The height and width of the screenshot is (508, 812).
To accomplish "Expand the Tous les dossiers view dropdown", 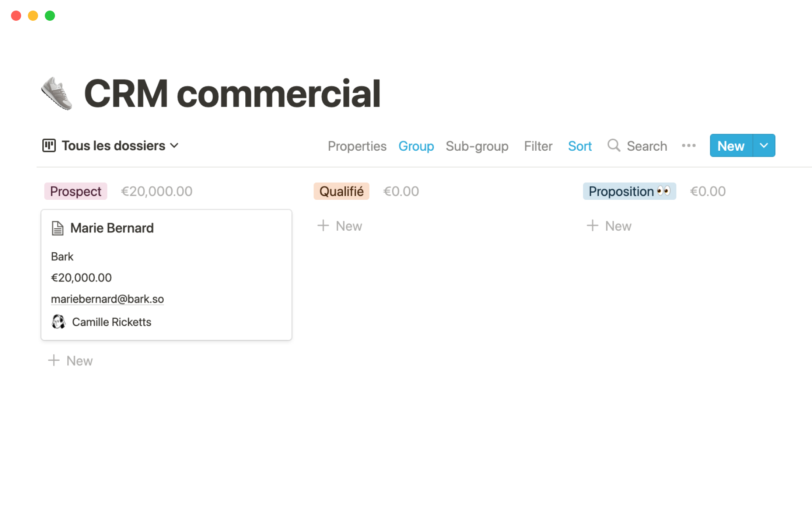I will (174, 146).
